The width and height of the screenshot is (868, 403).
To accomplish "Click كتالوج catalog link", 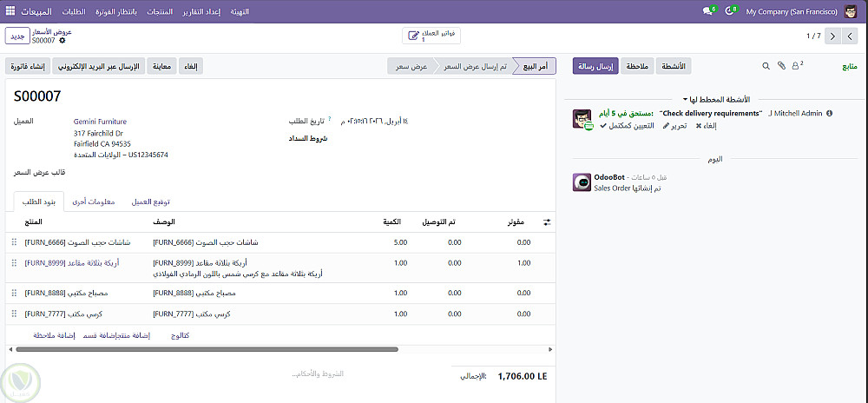I will point(178,335).
